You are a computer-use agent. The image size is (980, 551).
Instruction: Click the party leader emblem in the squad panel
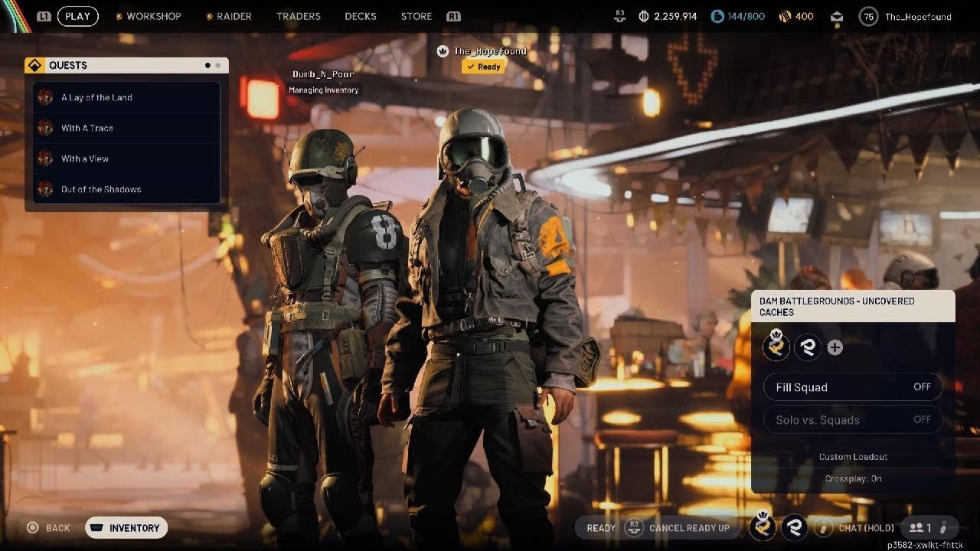coord(776,347)
